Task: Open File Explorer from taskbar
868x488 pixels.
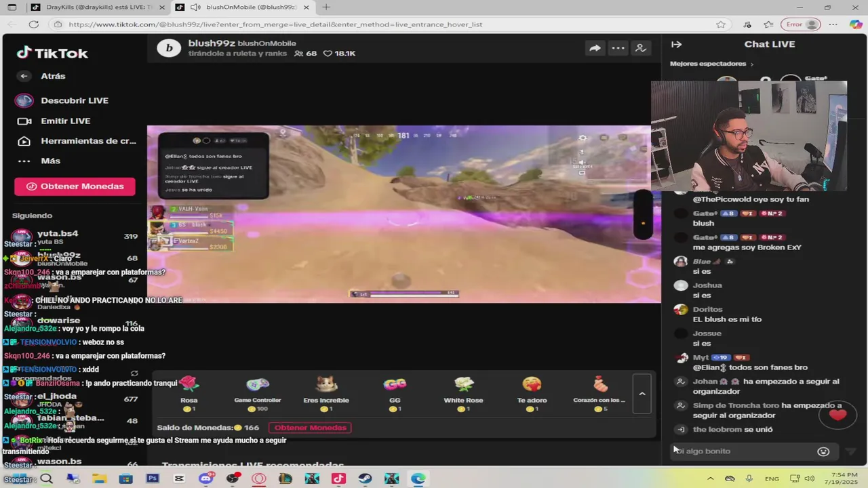Action: click(x=99, y=479)
